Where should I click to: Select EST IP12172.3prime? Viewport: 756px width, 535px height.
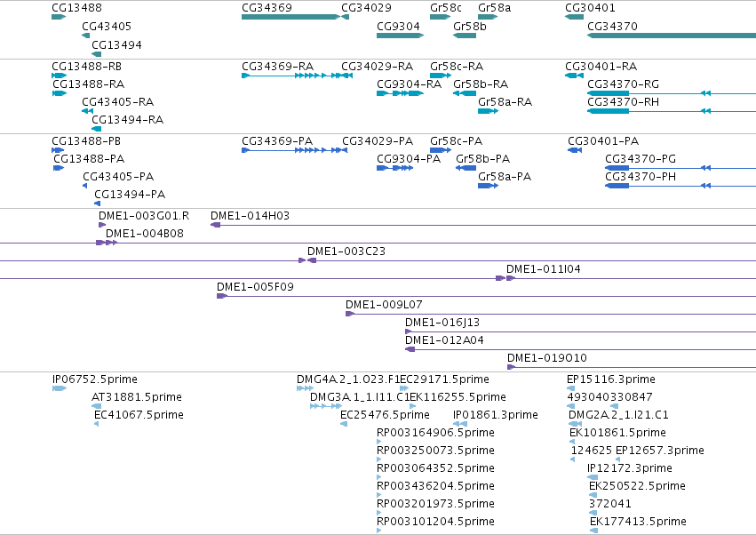point(630,468)
